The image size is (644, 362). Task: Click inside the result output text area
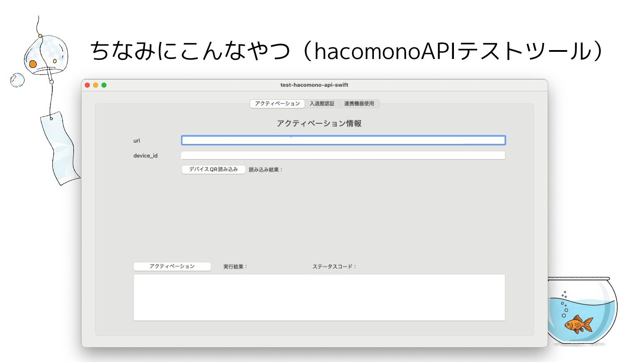pos(319,297)
